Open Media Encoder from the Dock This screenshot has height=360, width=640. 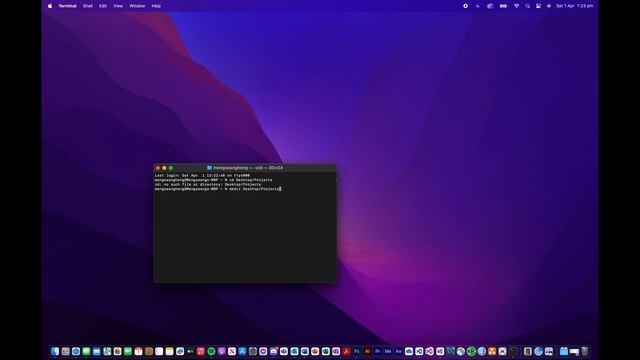[388, 351]
